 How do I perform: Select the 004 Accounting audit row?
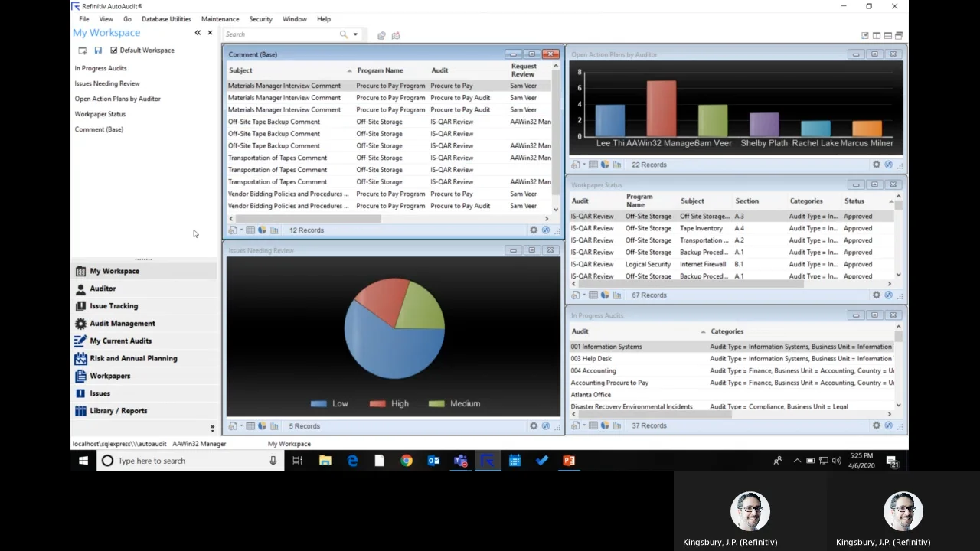[731, 371]
